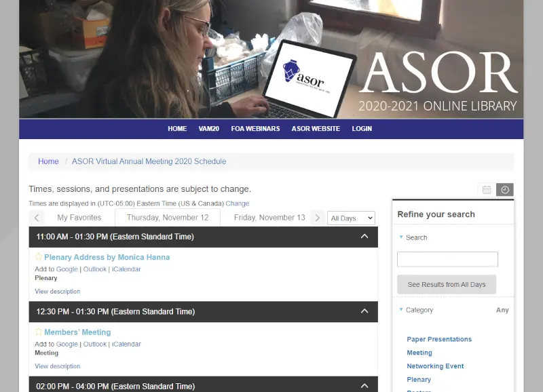Click Change time zone link
543x392 pixels.
[238, 203]
